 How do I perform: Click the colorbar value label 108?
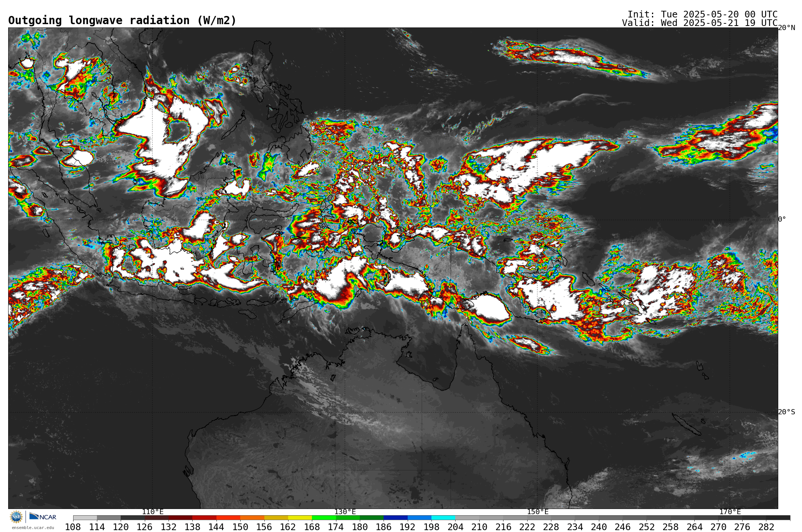73,527
